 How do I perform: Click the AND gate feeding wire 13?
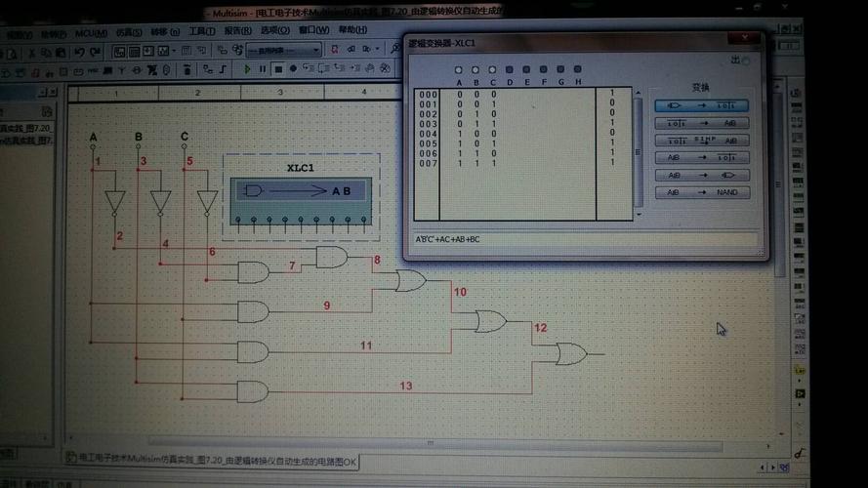click(x=253, y=391)
